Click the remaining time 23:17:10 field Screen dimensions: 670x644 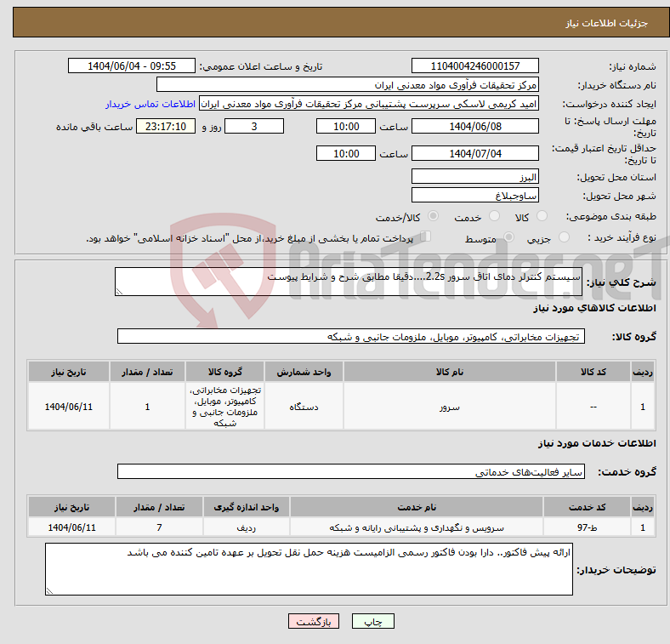[166, 126]
